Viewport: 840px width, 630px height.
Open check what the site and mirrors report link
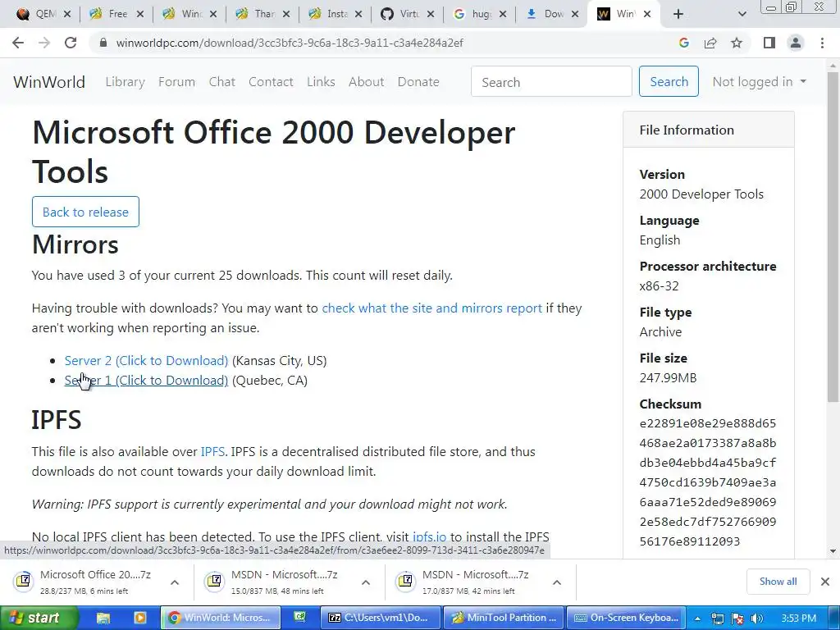(x=431, y=308)
